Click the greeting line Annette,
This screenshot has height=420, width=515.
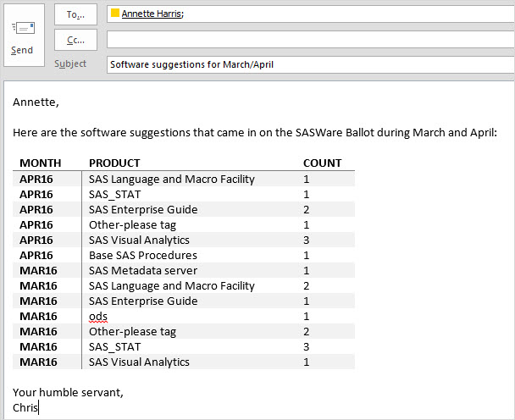tap(36, 102)
